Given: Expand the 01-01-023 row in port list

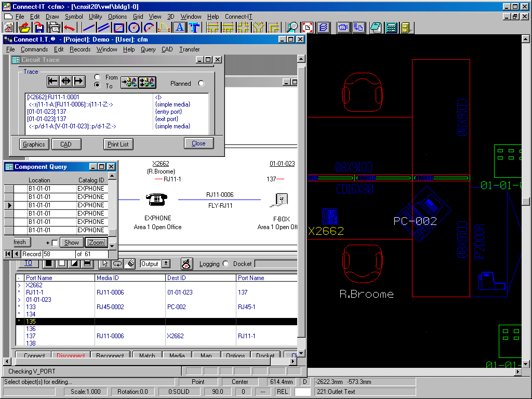Looking at the screenshot, I should point(20,300).
